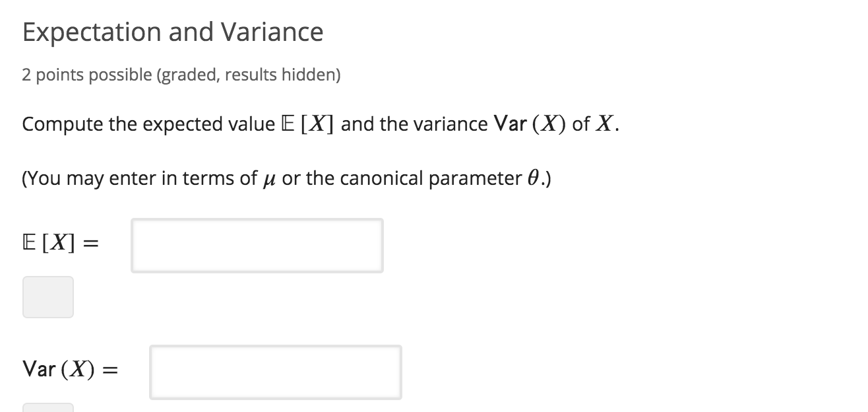Click the Var(X) = label
Image resolution: width=868 pixels, height=412 pixels.
[70, 369]
